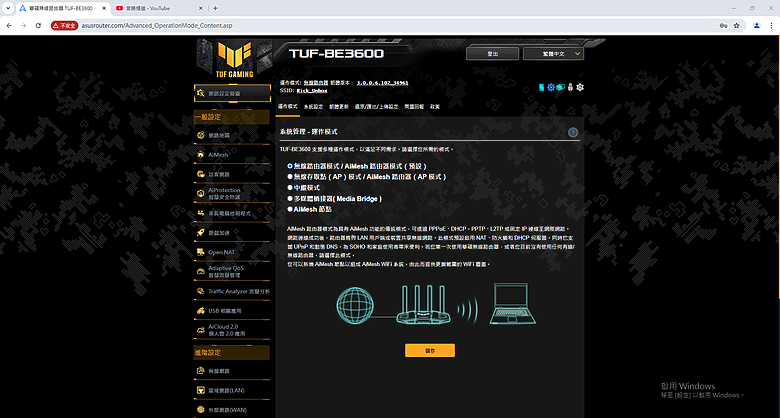Viewport: 780px width, 418px height.
Task: Select 無線路由器模式 / AiMesh 路由器模式 (預設) radio
Action: [x=290, y=166]
